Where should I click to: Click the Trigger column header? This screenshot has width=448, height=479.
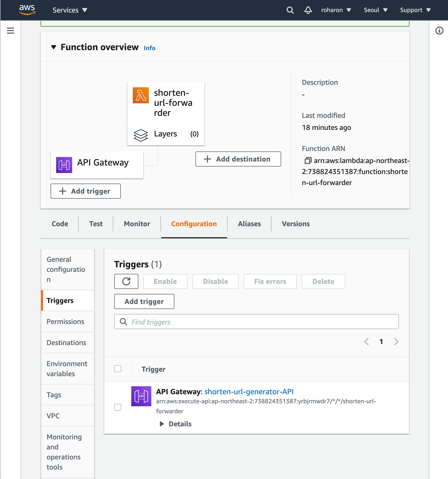(153, 369)
